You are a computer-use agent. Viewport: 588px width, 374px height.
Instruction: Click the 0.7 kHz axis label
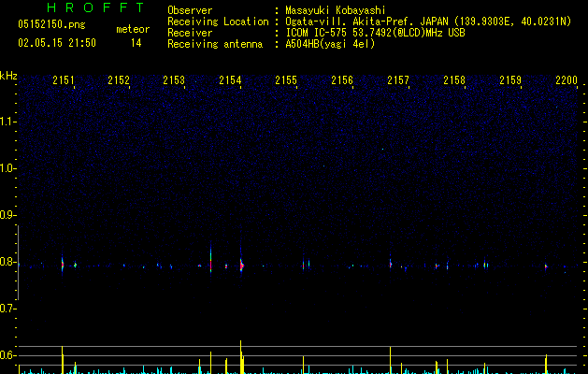coord(7,309)
